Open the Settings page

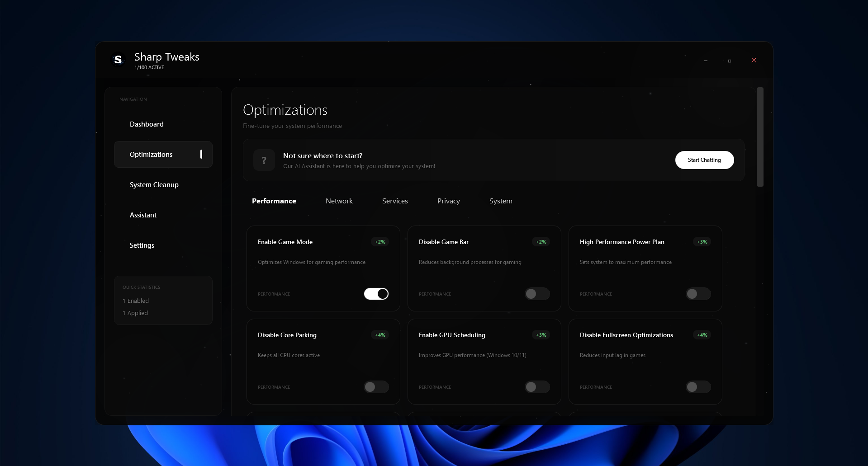pyautogui.click(x=142, y=245)
